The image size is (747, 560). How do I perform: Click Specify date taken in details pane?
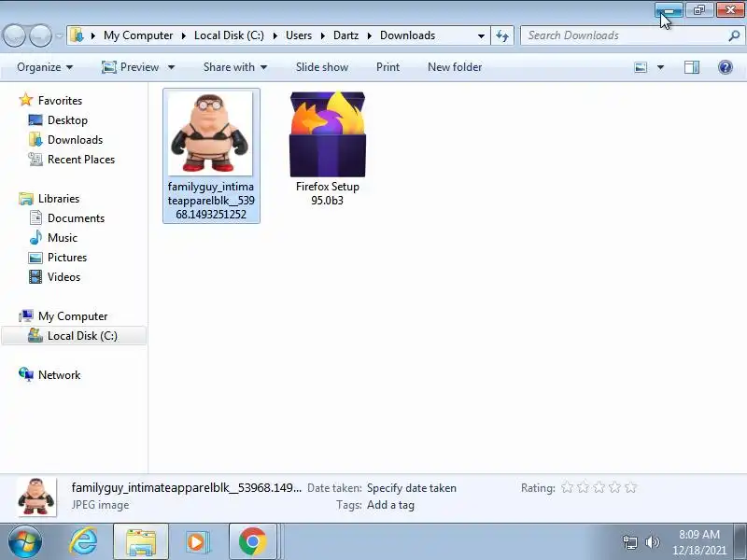(x=412, y=488)
